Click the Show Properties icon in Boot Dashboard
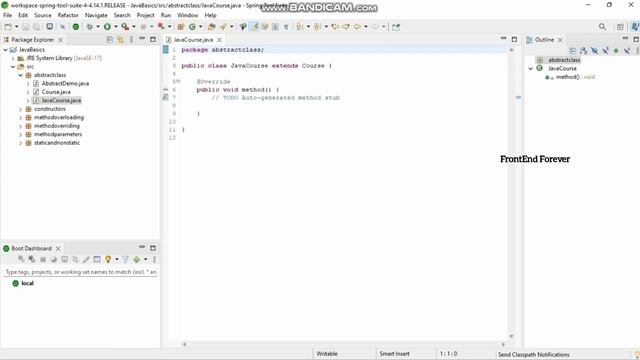Image resolution: width=640 pixels, height=360 pixels. point(97,260)
